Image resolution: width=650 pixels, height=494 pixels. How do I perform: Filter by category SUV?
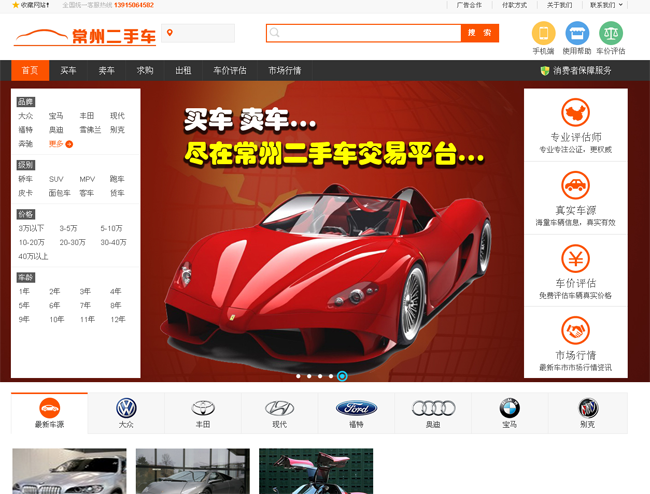(x=56, y=179)
